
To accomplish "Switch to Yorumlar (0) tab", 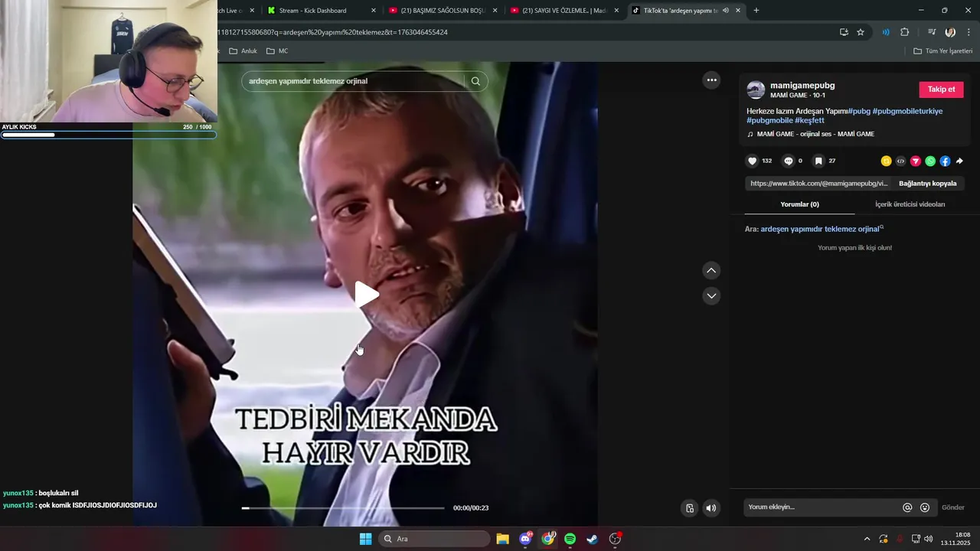I will 799,204.
